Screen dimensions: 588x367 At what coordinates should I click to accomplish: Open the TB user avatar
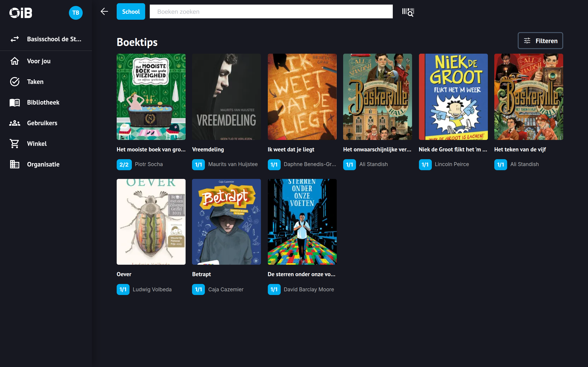76,13
